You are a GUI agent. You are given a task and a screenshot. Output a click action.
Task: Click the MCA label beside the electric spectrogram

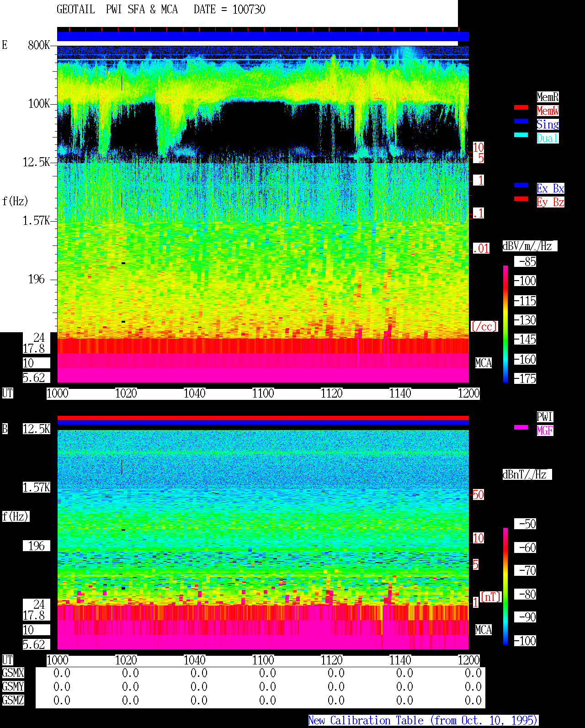[x=484, y=363]
